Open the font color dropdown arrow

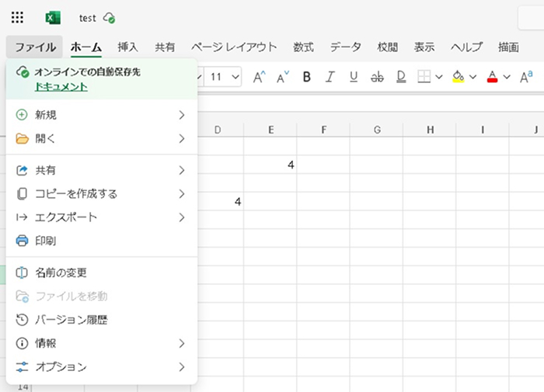tap(507, 77)
